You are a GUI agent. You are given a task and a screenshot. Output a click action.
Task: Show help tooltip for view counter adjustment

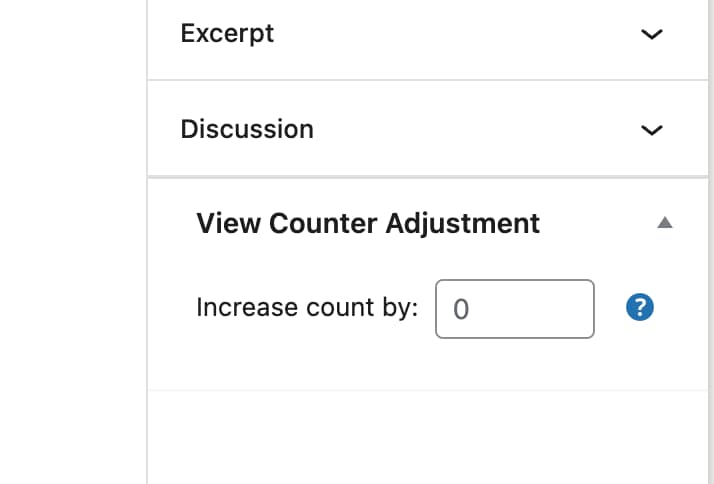(x=639, y=308)
